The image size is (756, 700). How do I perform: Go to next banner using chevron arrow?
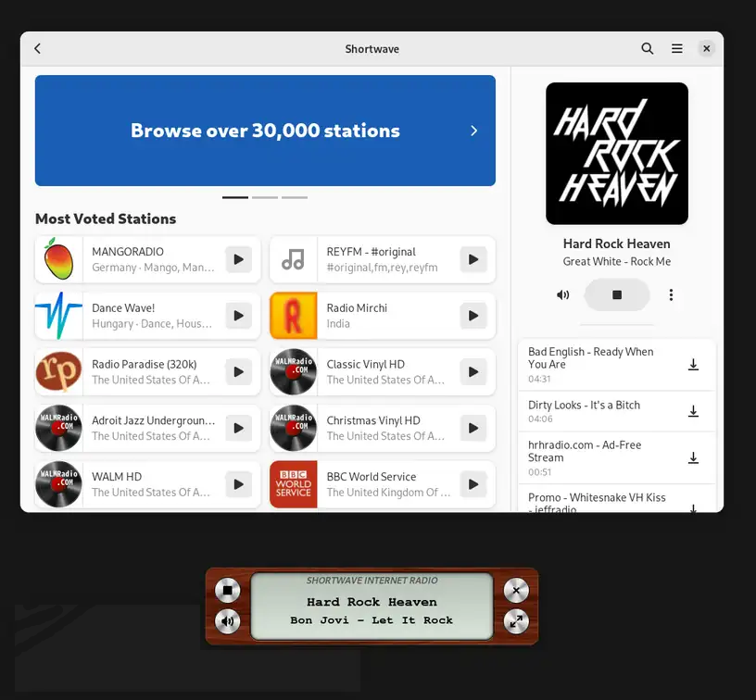pos(473,131)
